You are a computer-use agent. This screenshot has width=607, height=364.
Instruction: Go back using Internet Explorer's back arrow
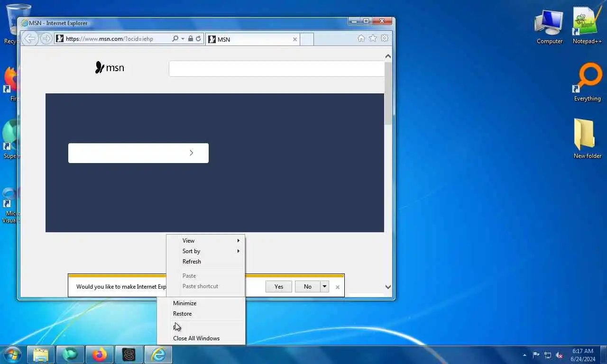click(x=30, y=38)
